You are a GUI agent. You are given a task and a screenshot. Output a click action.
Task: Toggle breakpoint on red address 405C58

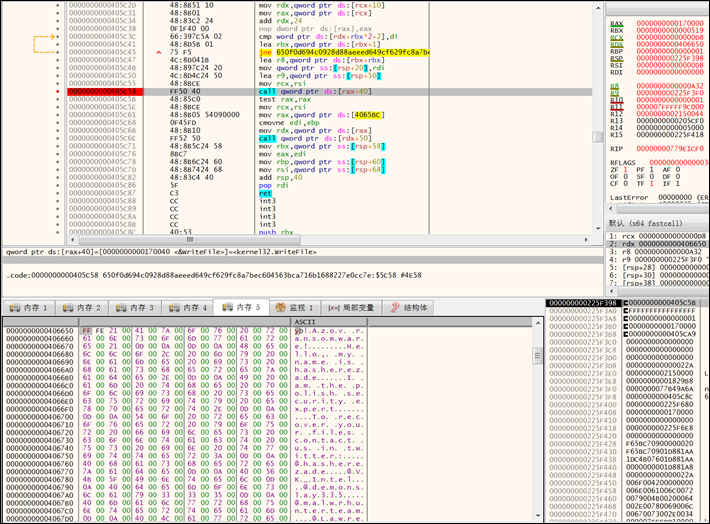[101, 91]
